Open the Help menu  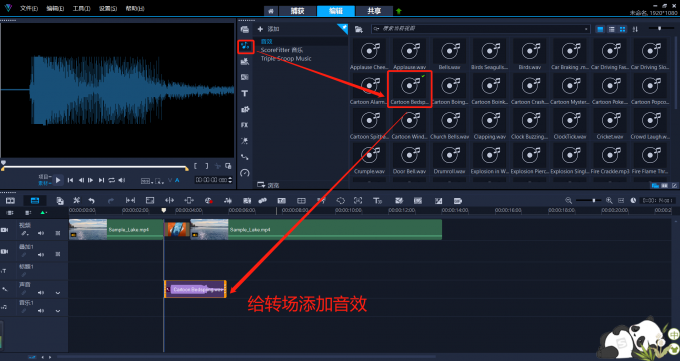(134, 8)
